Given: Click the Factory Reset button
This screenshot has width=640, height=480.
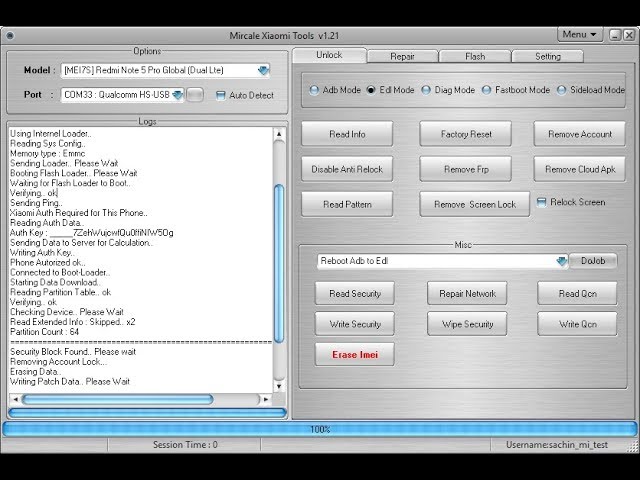Looking at the screenshot, I should (x=466, y=134).
